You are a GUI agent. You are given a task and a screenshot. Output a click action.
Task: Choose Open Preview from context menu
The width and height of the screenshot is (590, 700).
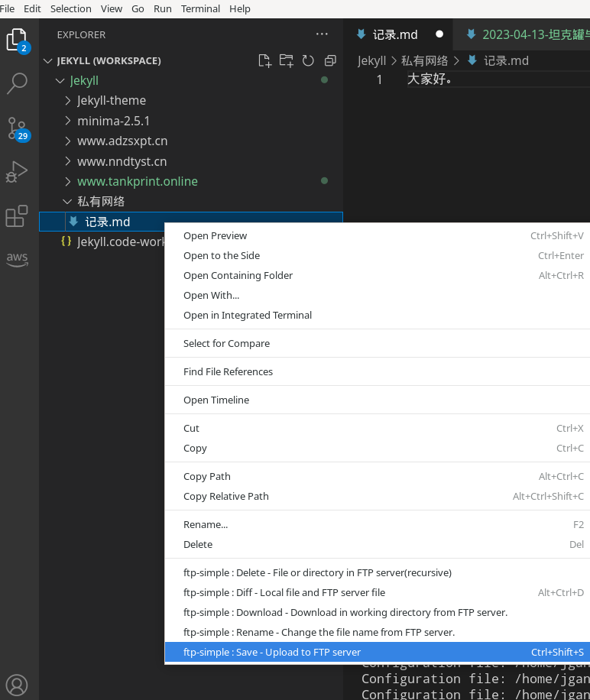click(377, 235)
